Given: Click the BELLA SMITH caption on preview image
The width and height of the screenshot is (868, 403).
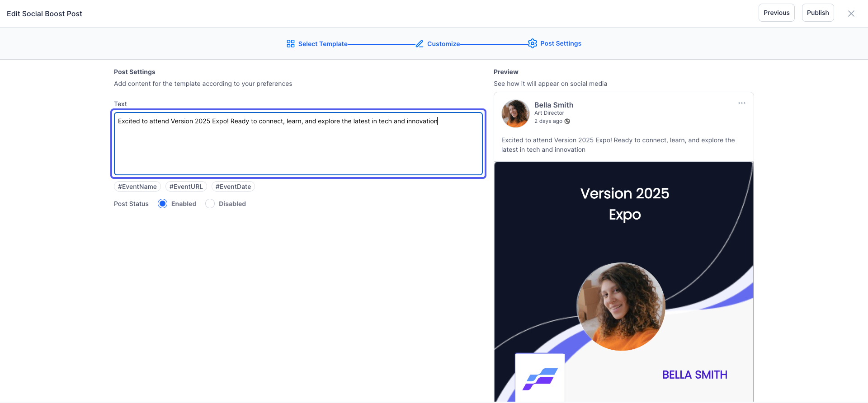Looking at the screenshot, I should coord(695,375).
